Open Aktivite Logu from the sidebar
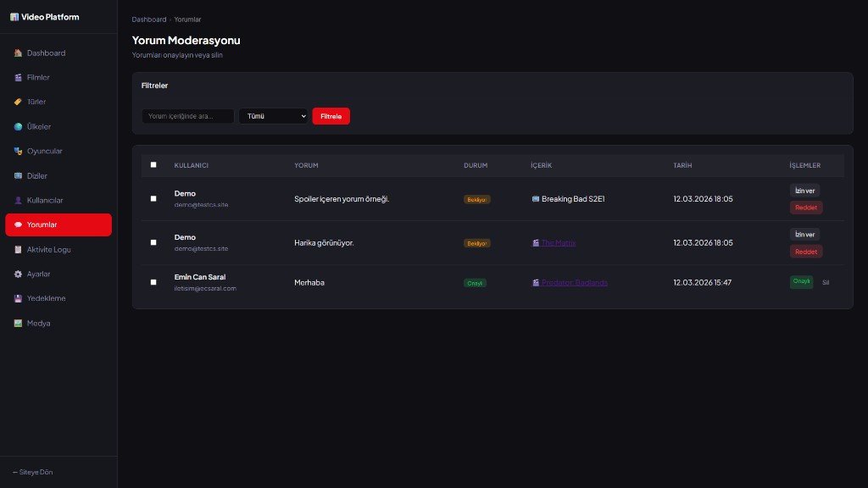868x488 pixels. 51,249
